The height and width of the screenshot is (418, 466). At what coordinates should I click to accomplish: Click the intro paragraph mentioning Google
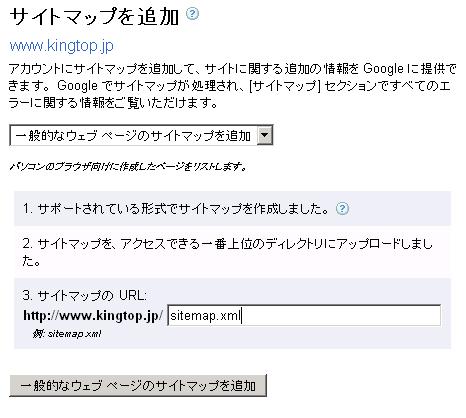233,86
